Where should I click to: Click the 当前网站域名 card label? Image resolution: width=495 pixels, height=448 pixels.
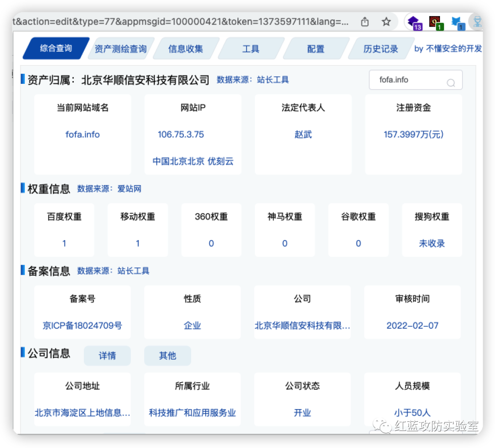point(82,108)
